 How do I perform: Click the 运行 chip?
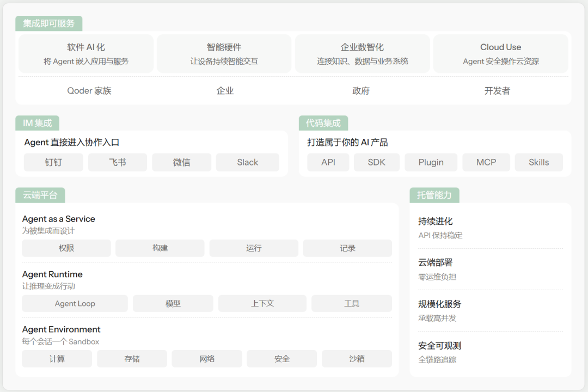254,248
